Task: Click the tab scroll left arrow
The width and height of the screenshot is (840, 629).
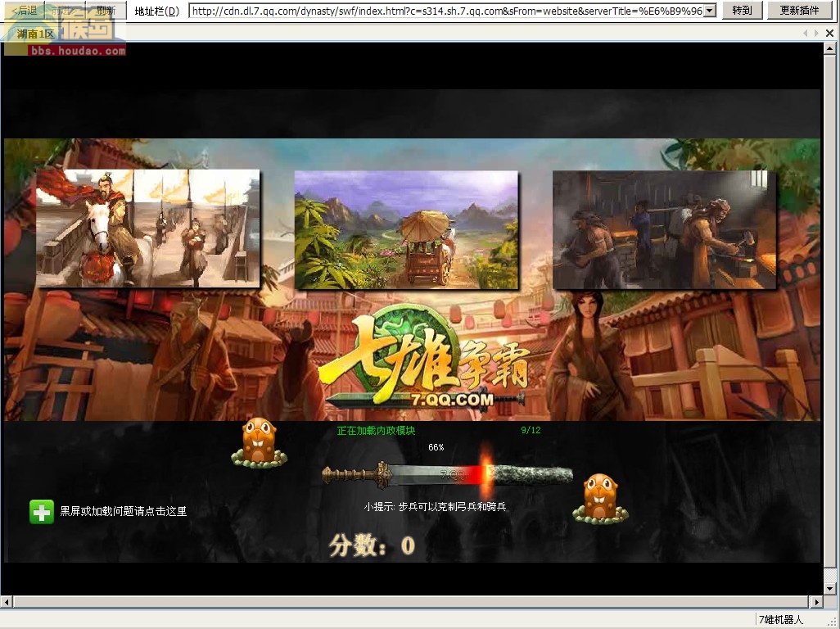Action: tap(805, 34)
